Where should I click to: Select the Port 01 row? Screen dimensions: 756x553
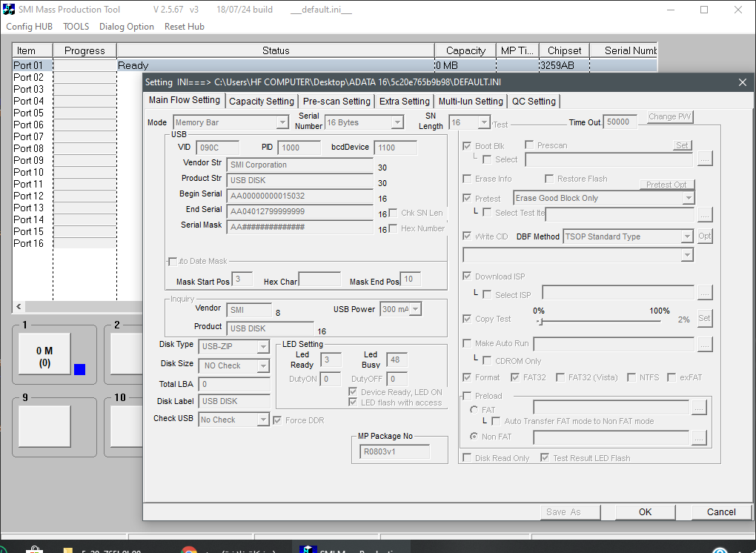(x=334, y=65)
